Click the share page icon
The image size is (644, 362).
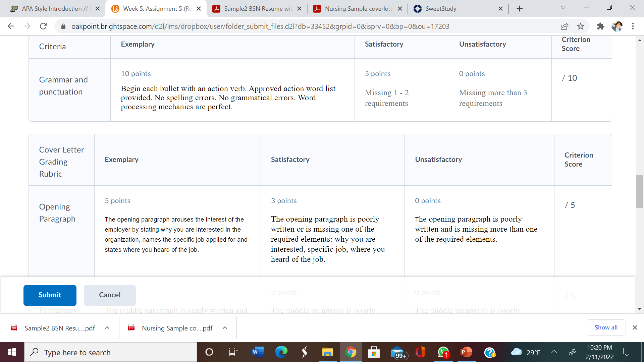[x=565, y=26]
